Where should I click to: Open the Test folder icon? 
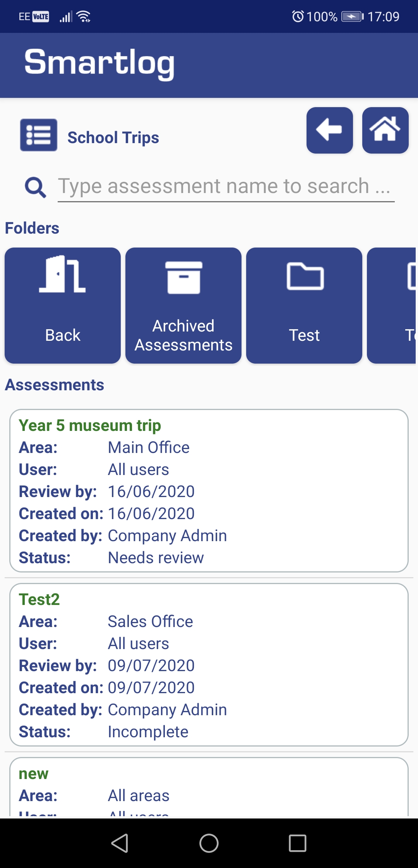[304, 306]
